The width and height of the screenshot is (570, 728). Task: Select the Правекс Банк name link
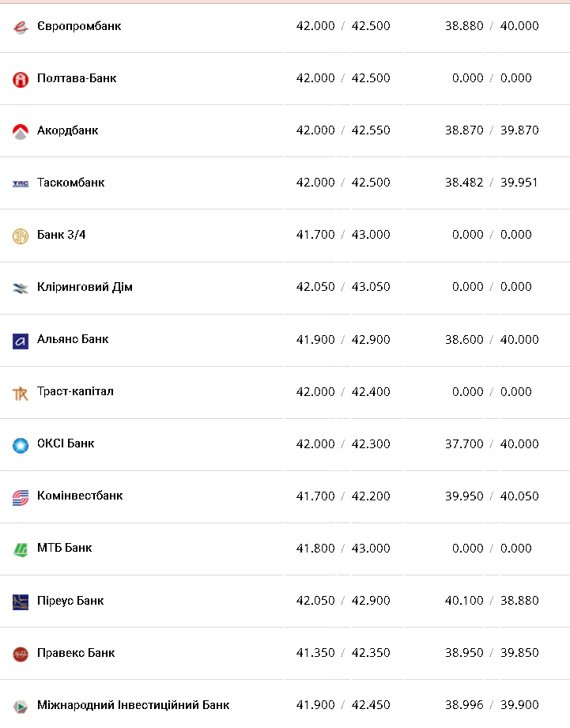tap(76, 653)
